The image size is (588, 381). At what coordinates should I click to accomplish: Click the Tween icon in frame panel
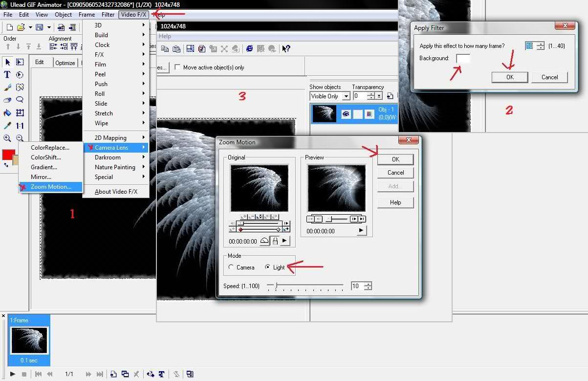pyautogui.click(x=151, y=374)
